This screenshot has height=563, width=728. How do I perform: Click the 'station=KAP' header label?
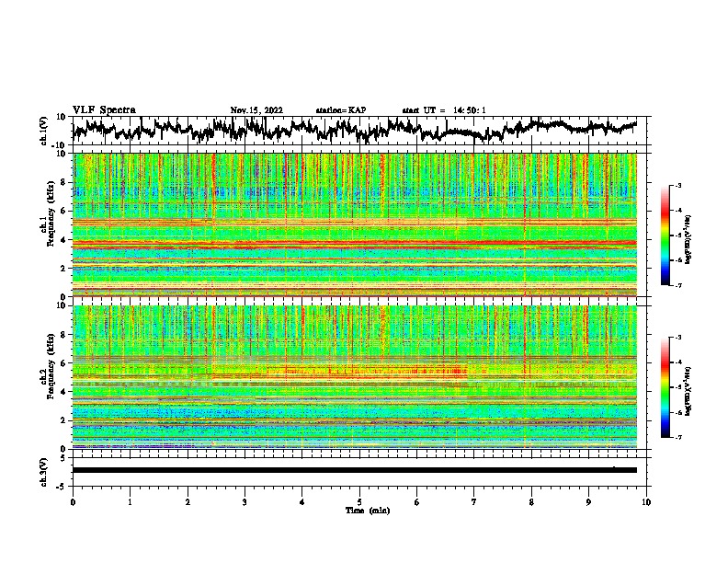341,110
